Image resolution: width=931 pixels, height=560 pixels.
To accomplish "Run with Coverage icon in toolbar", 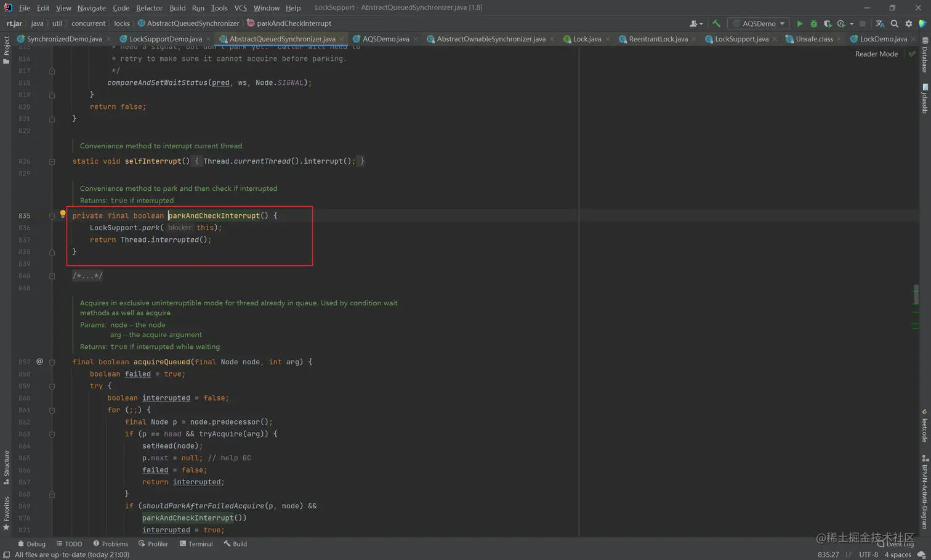I will point(827,23).
